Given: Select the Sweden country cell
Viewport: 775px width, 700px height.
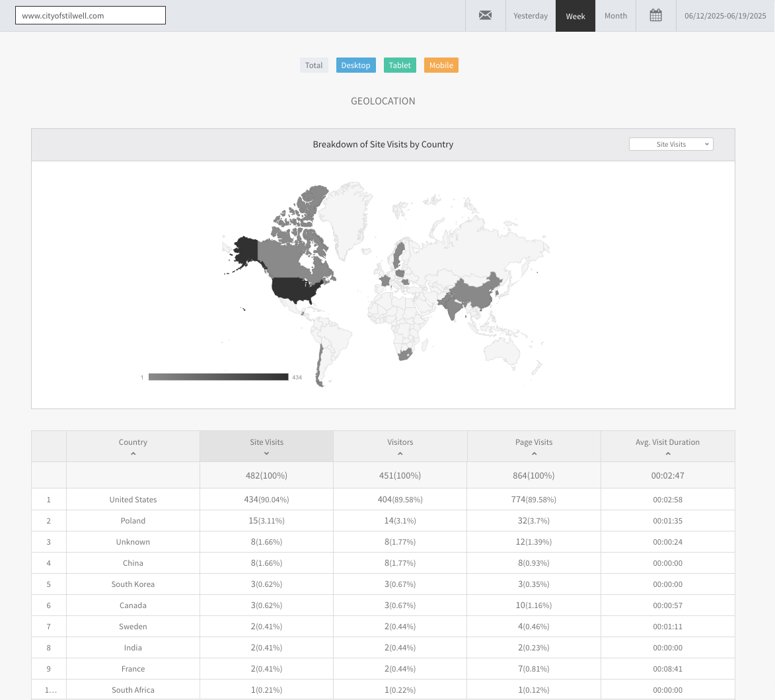Looking at the screenshot, I should (133, 627).
